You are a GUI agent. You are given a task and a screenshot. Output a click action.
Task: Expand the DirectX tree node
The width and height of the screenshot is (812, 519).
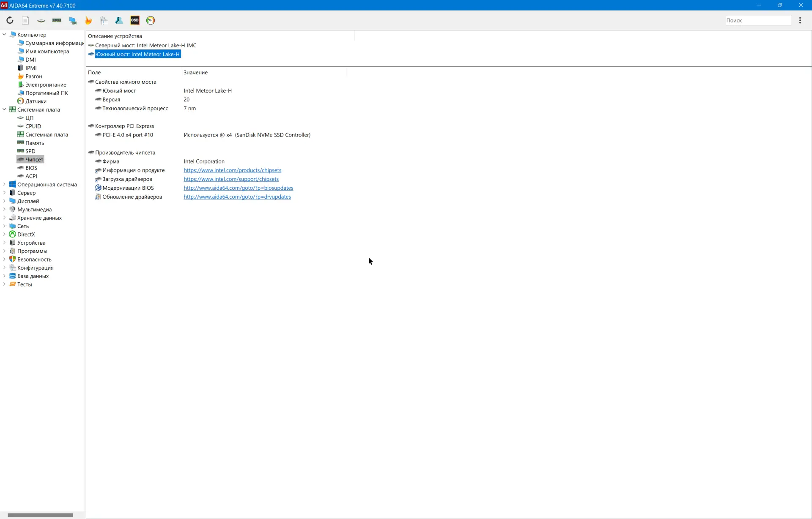4,234
